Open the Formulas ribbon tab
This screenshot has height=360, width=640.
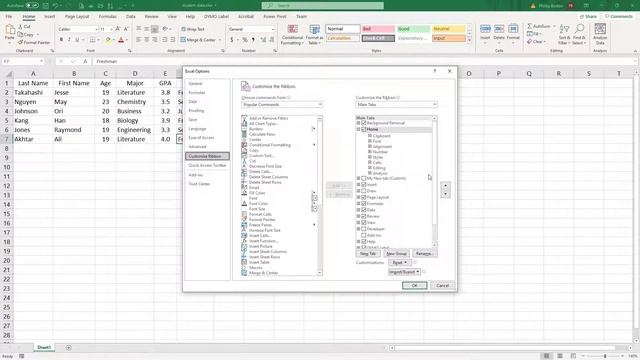click(108, 17)
